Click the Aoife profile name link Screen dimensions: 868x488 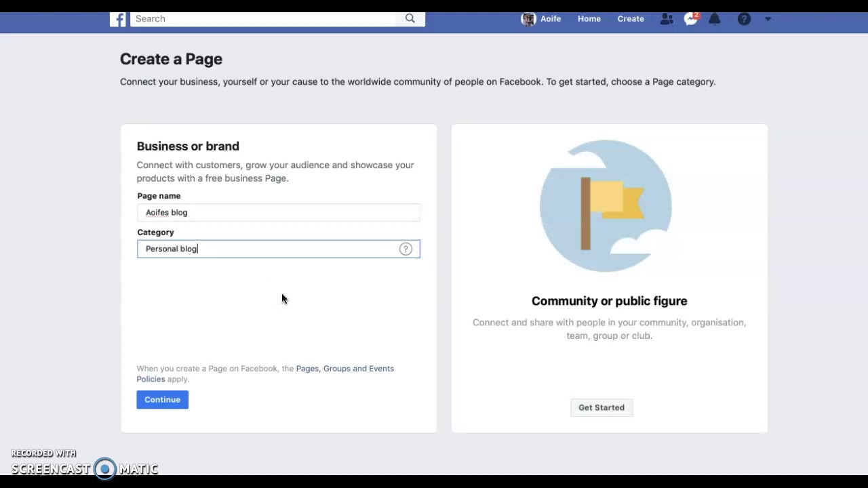click(x=551, y=19)
